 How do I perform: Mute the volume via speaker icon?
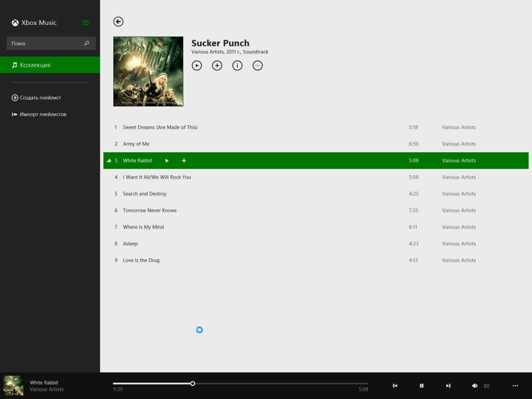[x=475, y=385]
